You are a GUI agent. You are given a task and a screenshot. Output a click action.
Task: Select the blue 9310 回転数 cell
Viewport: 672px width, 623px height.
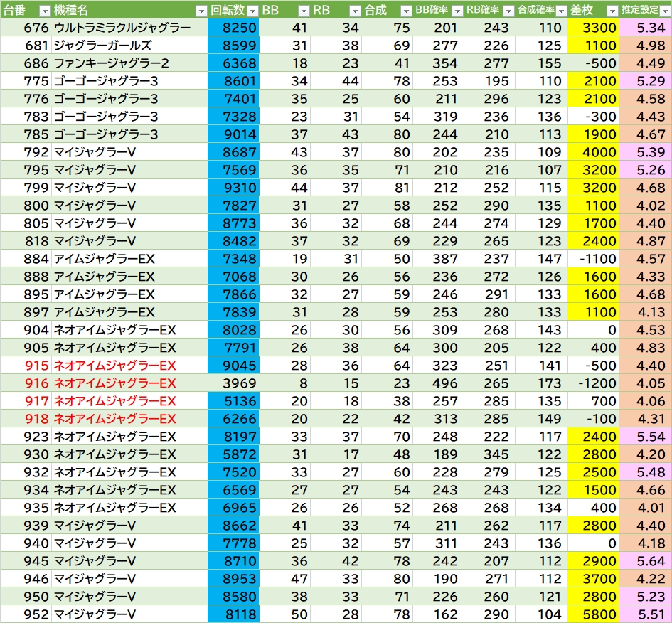tap(233, 188)
